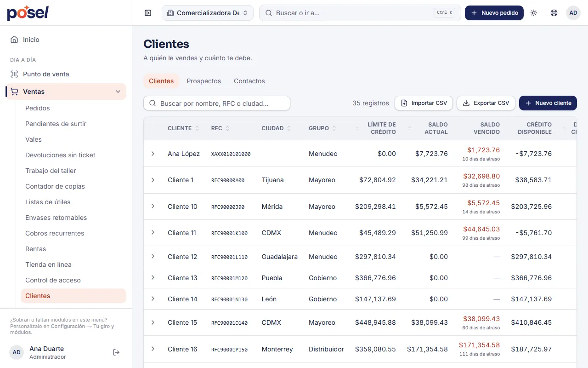Switch to the Prospectos tab
Viewport: 588px width, 368px height.
pos(204,81)
